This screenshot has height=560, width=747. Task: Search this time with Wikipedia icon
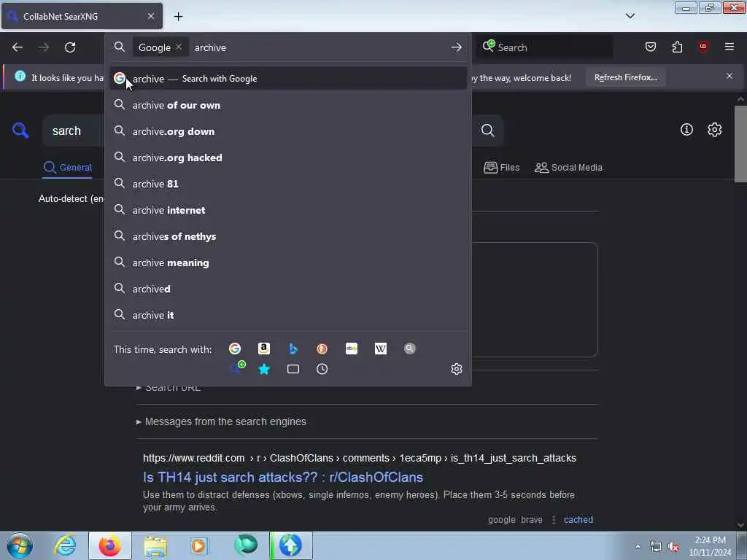(x=381, y=349)
